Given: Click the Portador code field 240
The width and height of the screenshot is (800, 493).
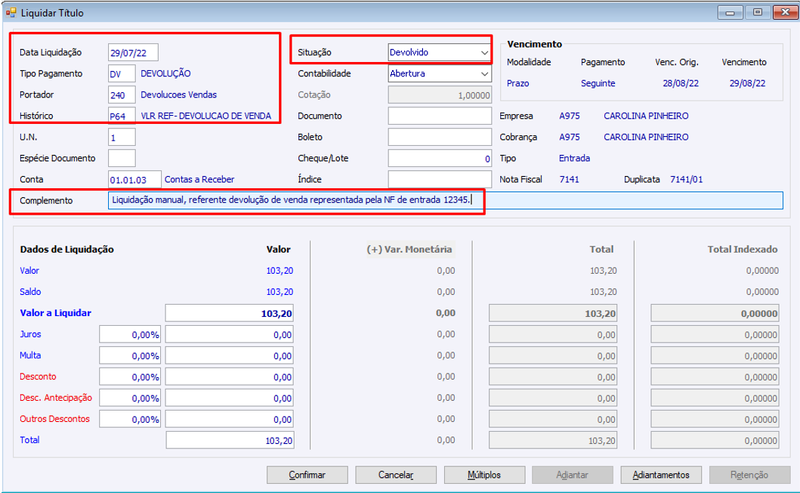Looking at the screenshot, I should click(121, 95).
